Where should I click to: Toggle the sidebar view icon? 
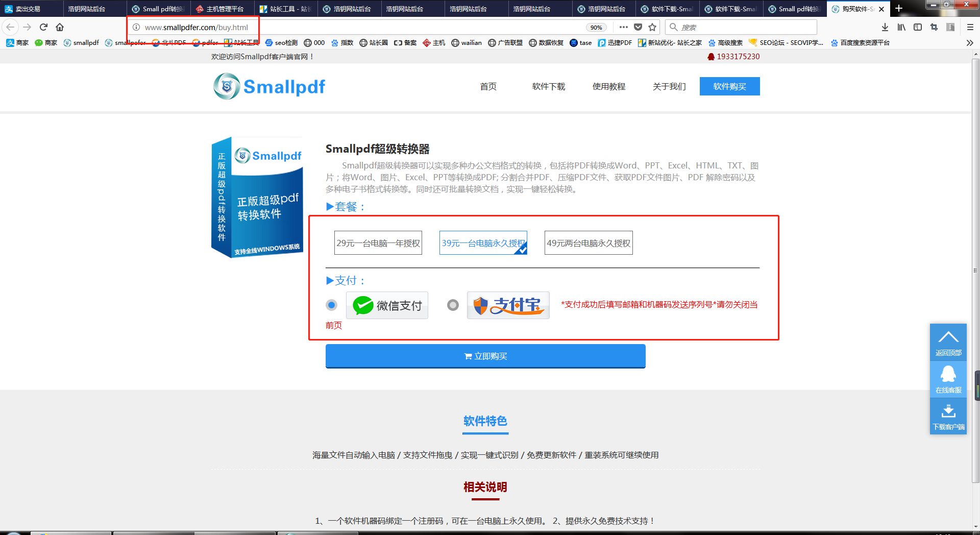tap(918, 27)
